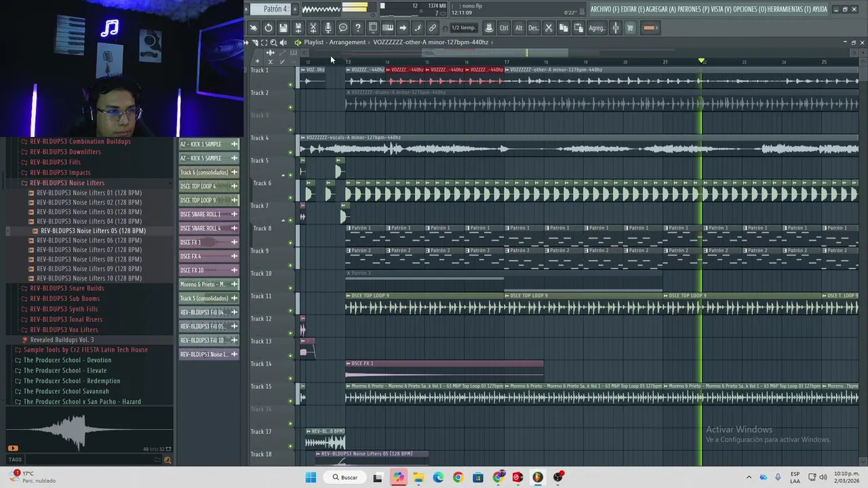Click the playlist horizontal overview scrollbar
This screenshot has width=868, height=488.
495,52
